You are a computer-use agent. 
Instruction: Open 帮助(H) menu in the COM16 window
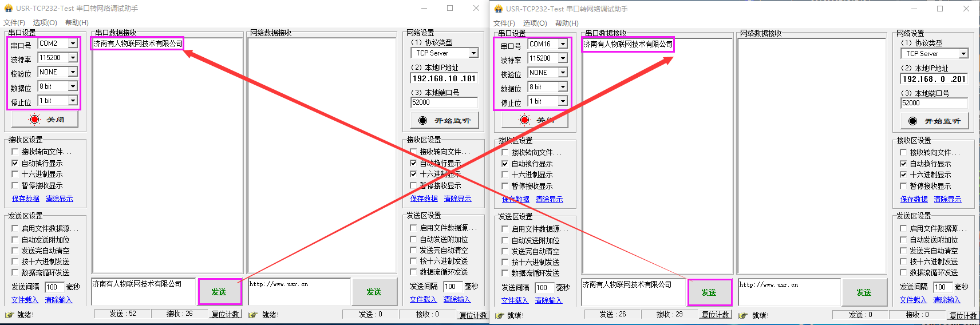[567, 23]
